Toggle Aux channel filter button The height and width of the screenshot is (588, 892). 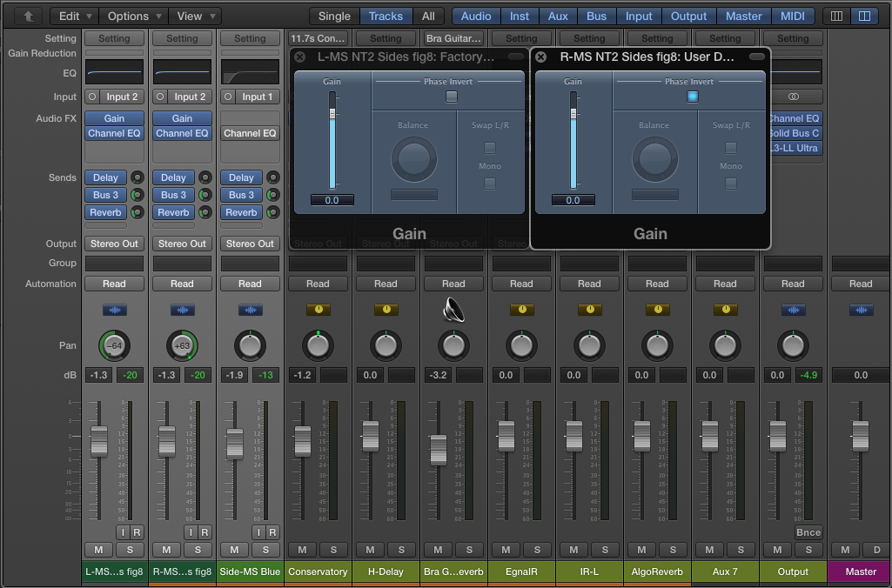[558, 17]
